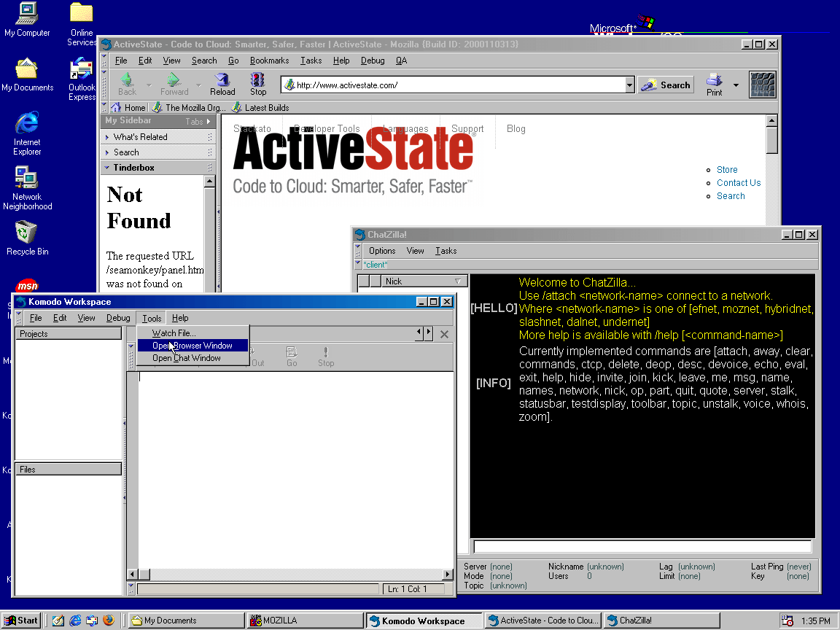Viewport: 840px width, 630px height.
Task: Open the sidebar Tabs menu
Action: [198, 122]
